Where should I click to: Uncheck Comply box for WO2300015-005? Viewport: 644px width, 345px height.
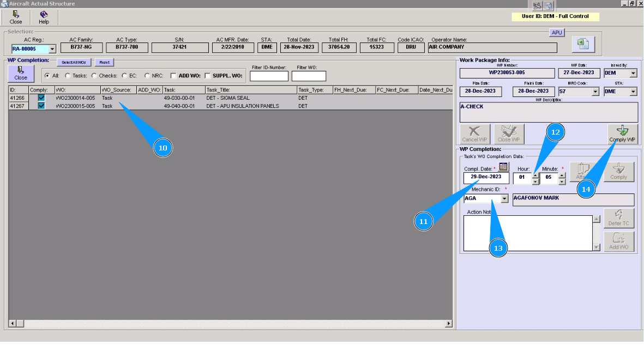[x=41, y=106]
